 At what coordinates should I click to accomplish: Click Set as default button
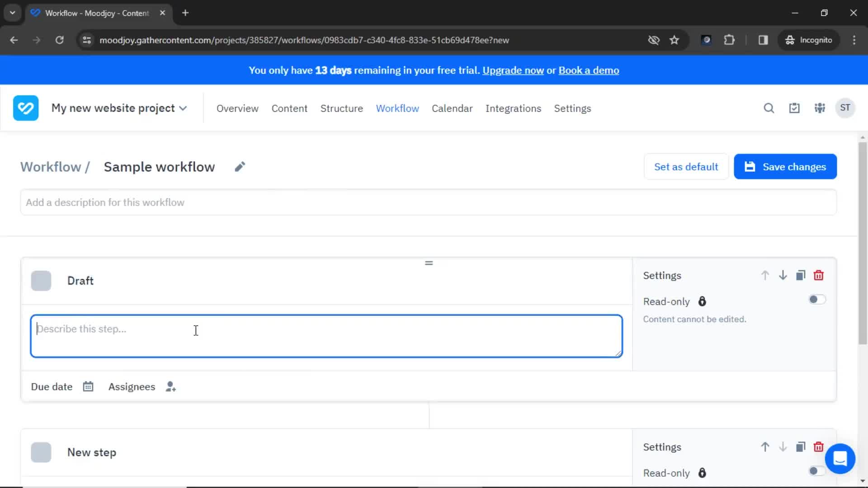pyautogui.click(x=686, y=167)
